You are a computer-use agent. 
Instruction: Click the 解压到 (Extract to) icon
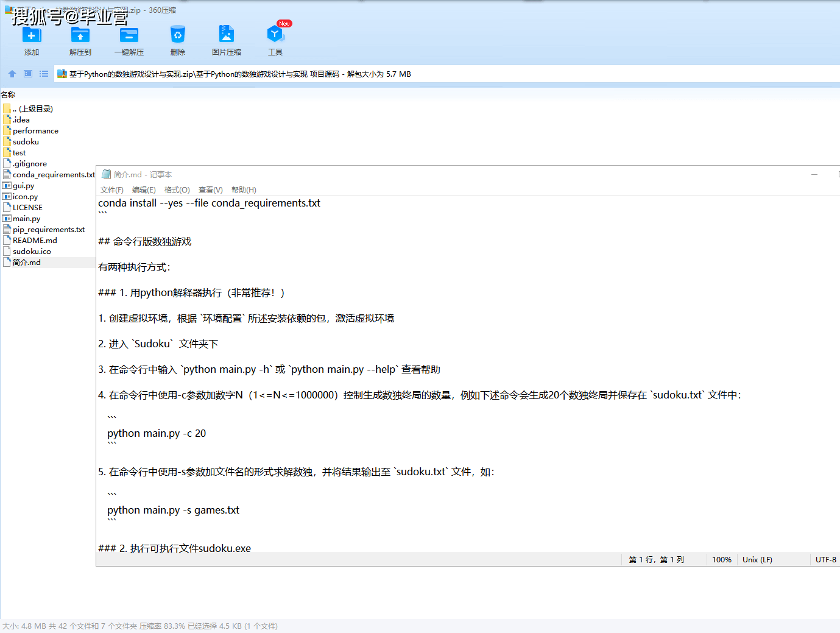80,35
